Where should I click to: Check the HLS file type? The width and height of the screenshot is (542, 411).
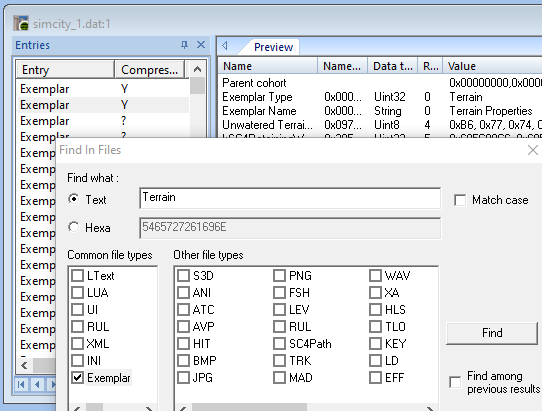click(x=375, y=309)
